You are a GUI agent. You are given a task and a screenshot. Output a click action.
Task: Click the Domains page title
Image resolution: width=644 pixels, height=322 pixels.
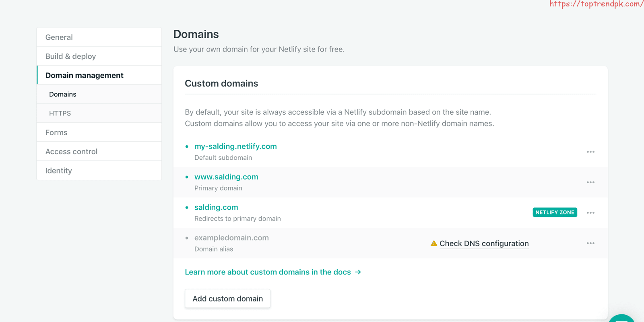point(196,34)
